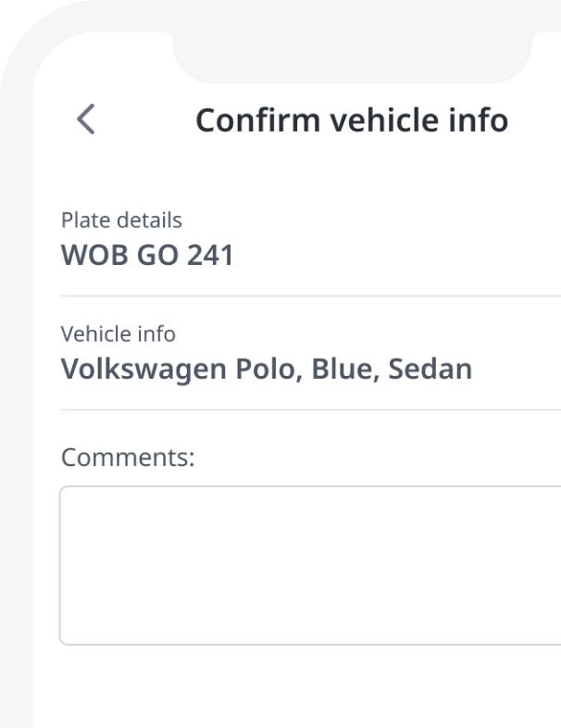Select "241" in the plate number
The width and height of the screenshot is (561, 728).
coord(209,256)
